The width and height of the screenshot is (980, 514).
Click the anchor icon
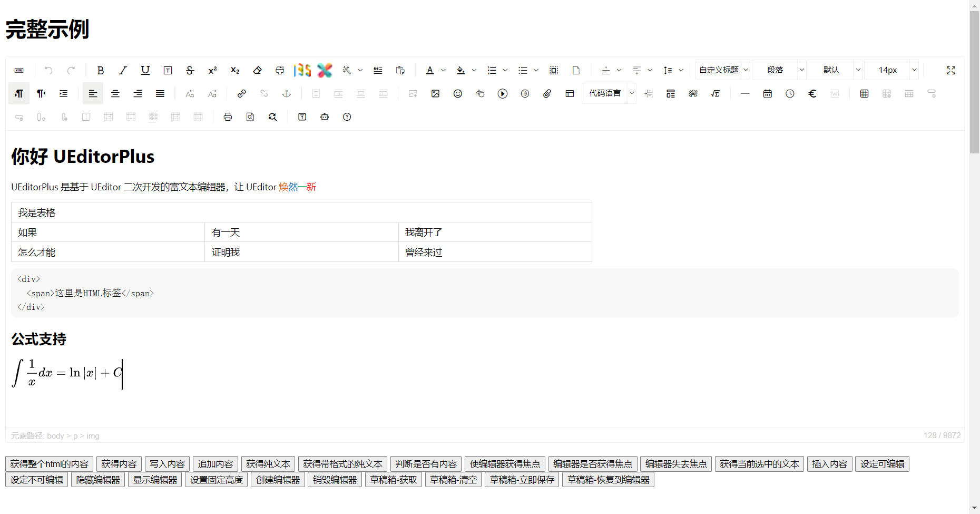(287, 93)
